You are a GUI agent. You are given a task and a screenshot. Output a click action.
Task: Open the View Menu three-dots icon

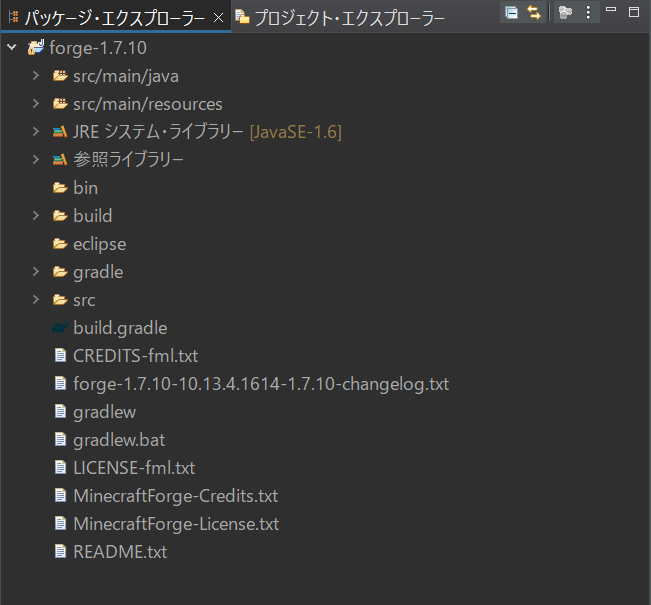(x=588, y=12)
